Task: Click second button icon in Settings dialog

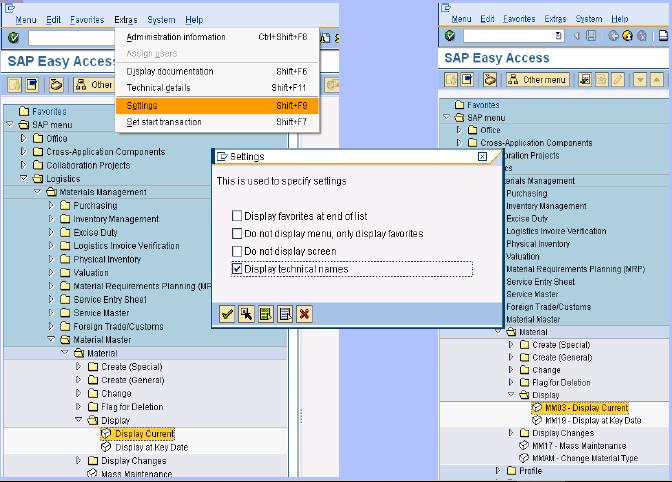Action: click(x=246, y=314)
